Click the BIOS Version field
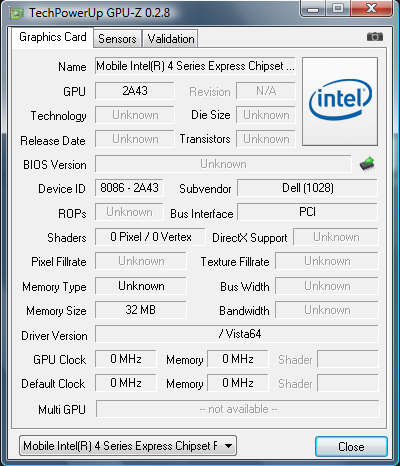The height and width of the screenshot is (466, 400). (223, 164)
